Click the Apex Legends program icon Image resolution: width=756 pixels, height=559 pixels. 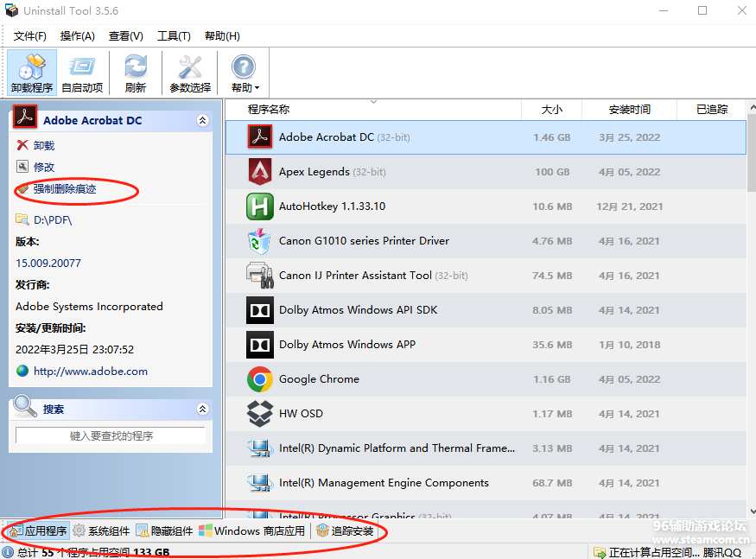coord(260,172)
